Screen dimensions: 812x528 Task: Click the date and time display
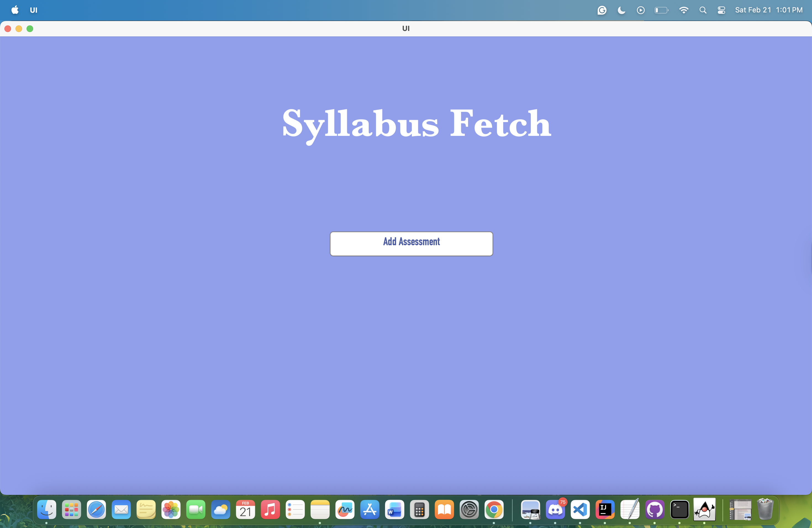[x=768, y=10]
